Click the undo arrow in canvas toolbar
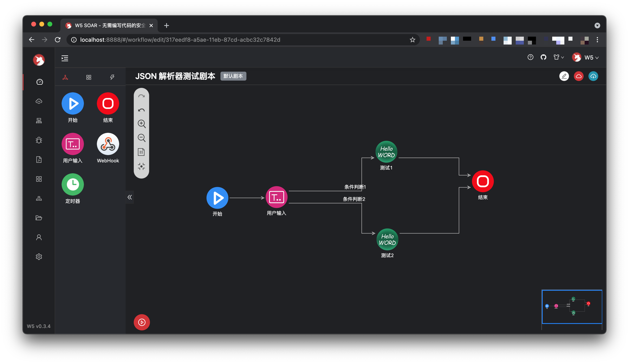 [x=141, y=110]
